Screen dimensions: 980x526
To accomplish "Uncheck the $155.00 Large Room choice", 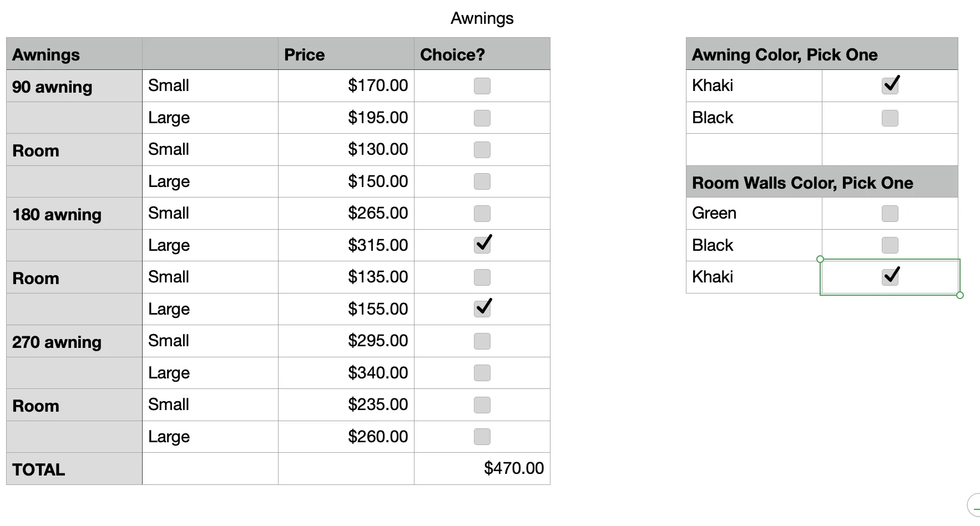I will point(482,309).
